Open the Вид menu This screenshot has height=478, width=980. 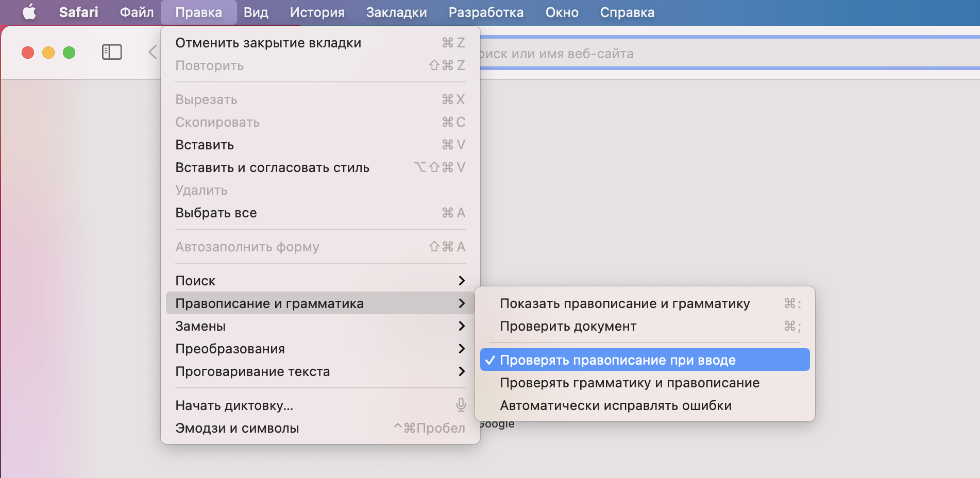click(256, 12)
